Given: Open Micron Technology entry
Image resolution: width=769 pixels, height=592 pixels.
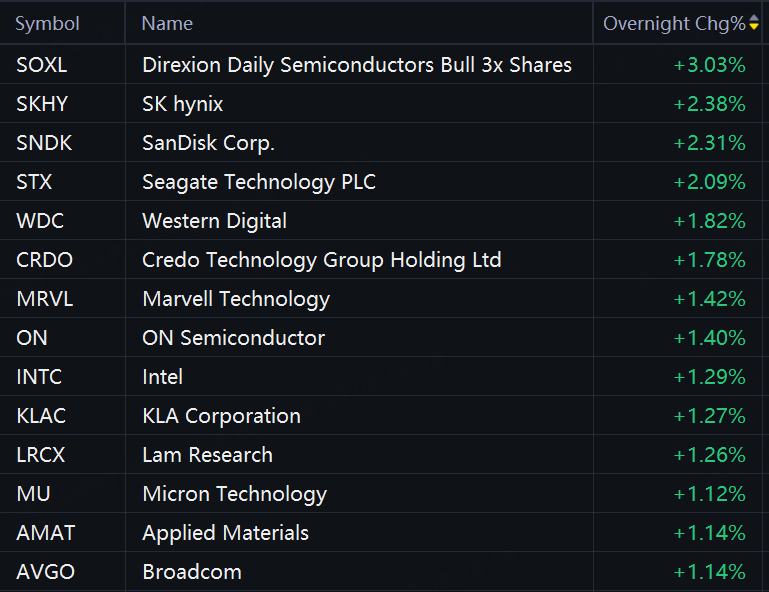Looking at the screenshot, I should 234,494.
